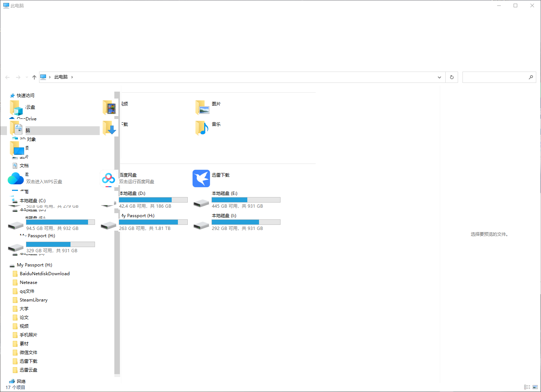This screenshot has width=541, height=392.
Task: Click drive icon beside 94.5 GB free
Action: pyautogui.click(x=16, y=225)
